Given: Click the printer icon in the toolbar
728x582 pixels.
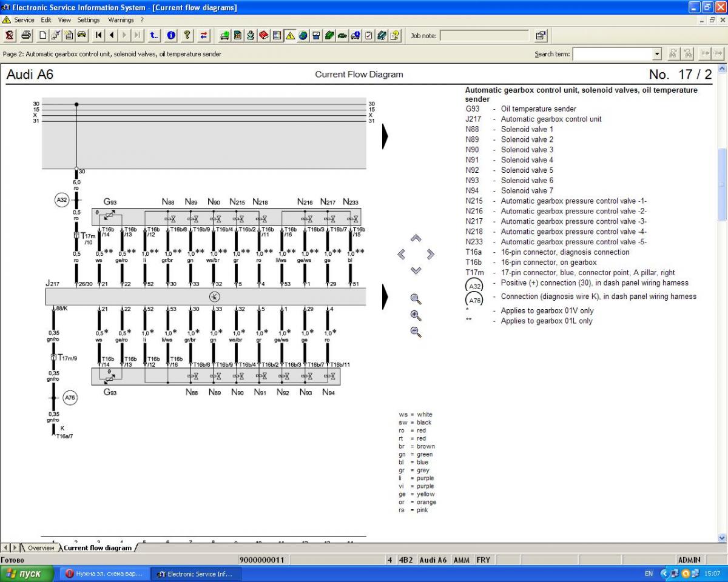Looking at the screenshot, I should 26,35.
